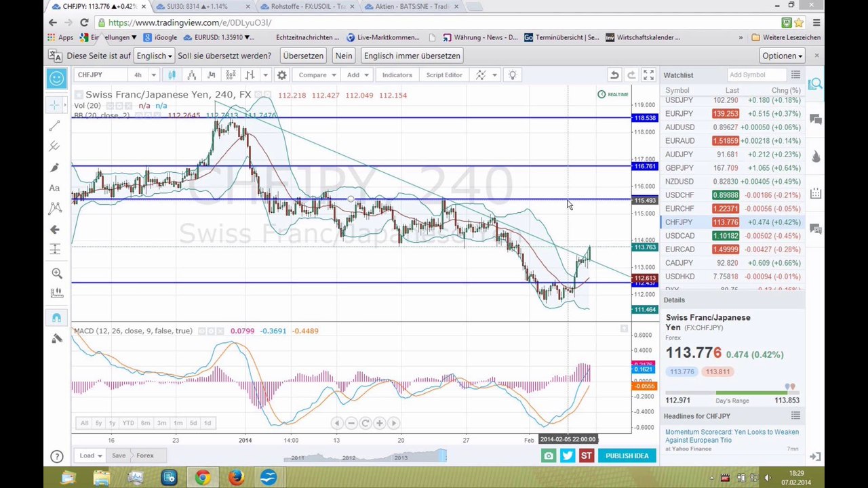Open chart properties gear settings
The image size is (868, 488).
(281, 75)
